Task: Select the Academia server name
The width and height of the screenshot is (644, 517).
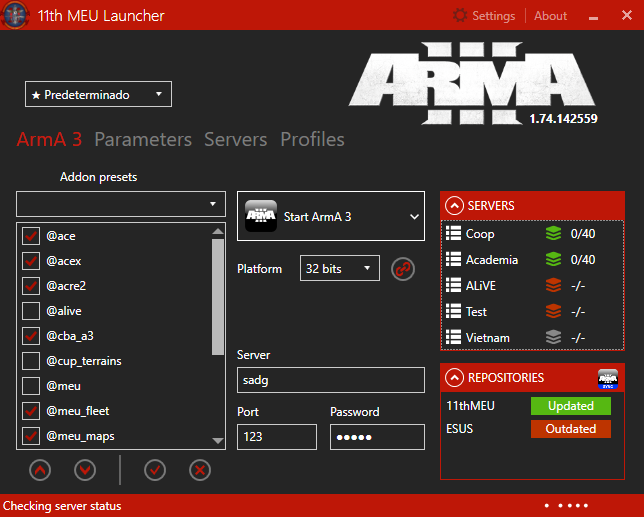Action: coord(492,260)
